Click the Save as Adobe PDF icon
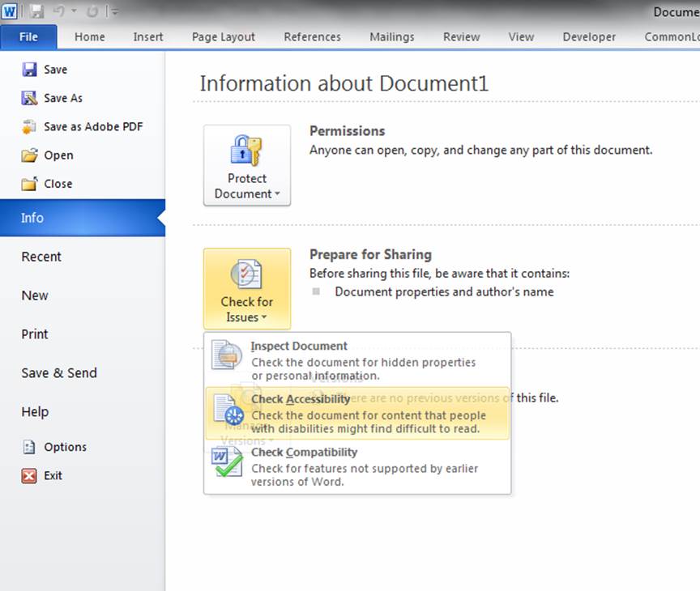This screenshot has height=591, width=700. click(x=29, y=126)
